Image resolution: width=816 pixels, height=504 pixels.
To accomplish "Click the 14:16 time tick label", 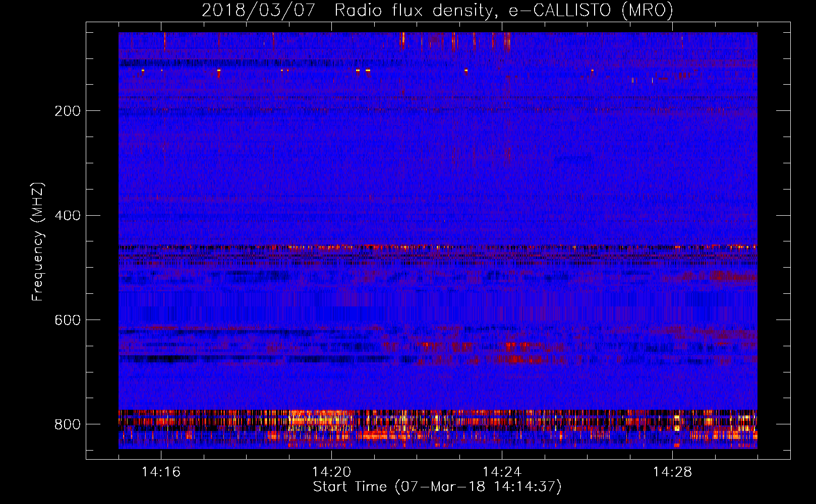I will click(x=161, y=472).
